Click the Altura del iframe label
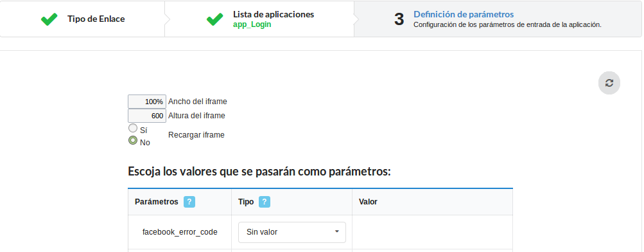The width and height of the screenshot is (644, 252). (x=196, y=116)
